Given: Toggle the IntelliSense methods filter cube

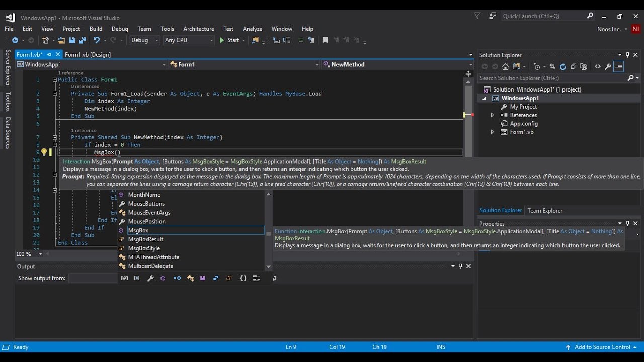Looking at the screenshot, I should point(163,278).
